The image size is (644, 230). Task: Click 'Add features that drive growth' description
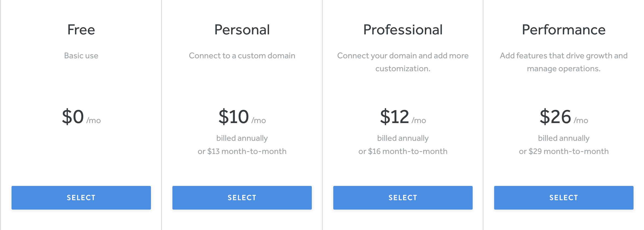click(564, 62)
